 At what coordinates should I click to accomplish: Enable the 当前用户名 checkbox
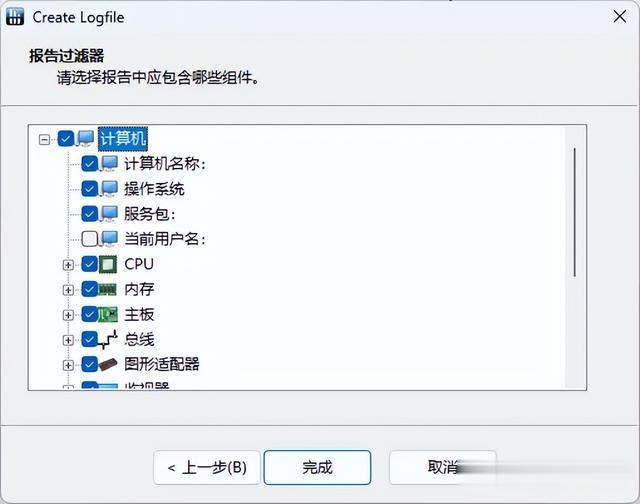pos(89,239)
